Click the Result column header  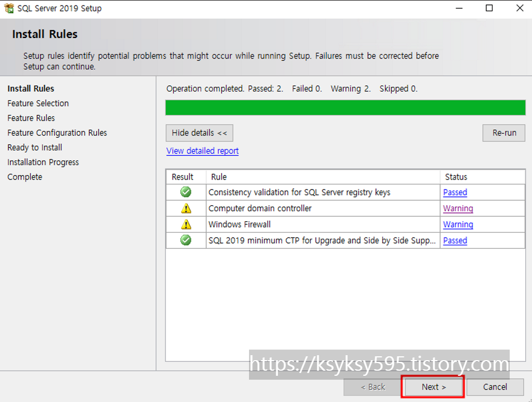(x=186, y=177)
